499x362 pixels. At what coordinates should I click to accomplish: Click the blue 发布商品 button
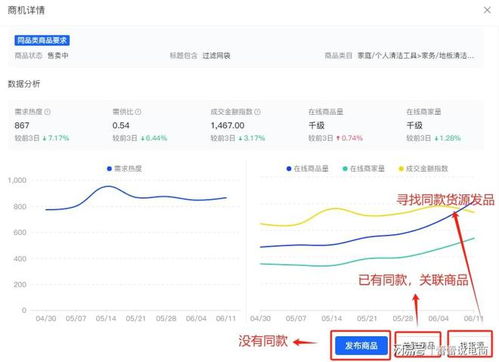coord(361,345)
